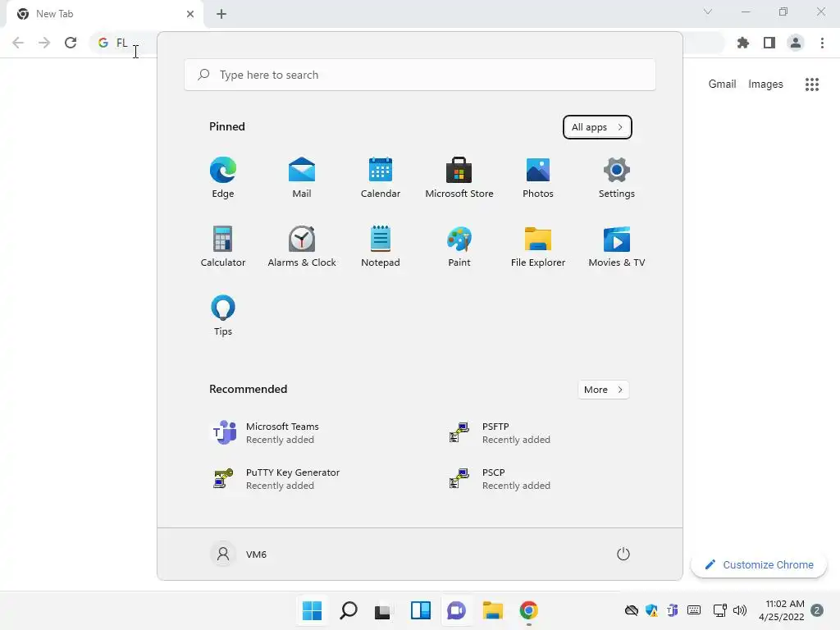This screenshot has width=840, height=630.
Task: Open Microsoft Store from pinned apps
Action: coord(459,178)
